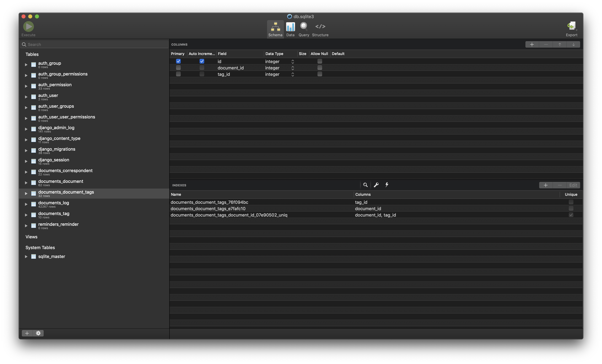
Task: Click the table Search field
Action: click(x=94, y=44)
